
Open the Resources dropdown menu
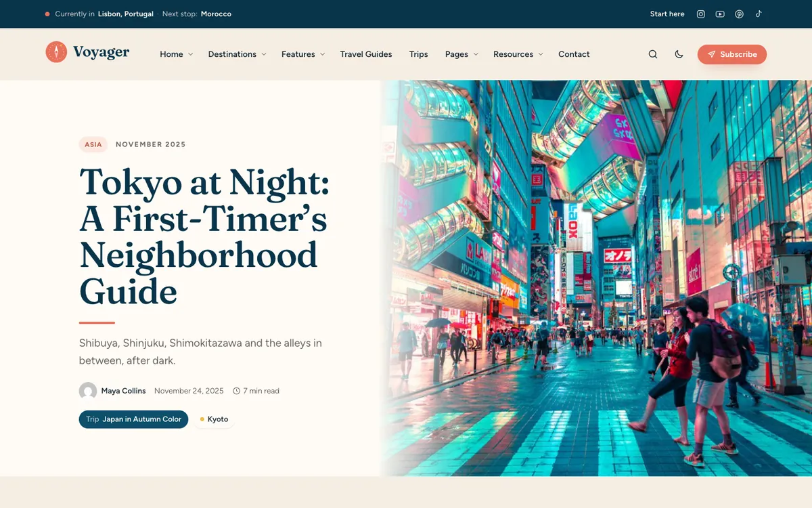pyautogui.click(x=518, y=54)
